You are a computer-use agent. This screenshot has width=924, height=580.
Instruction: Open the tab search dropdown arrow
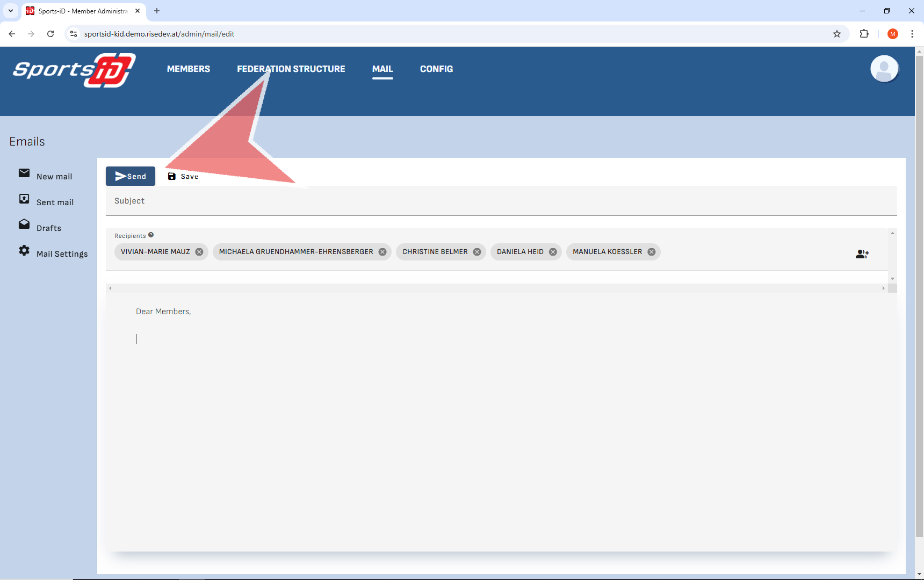(x=11, y=11)
